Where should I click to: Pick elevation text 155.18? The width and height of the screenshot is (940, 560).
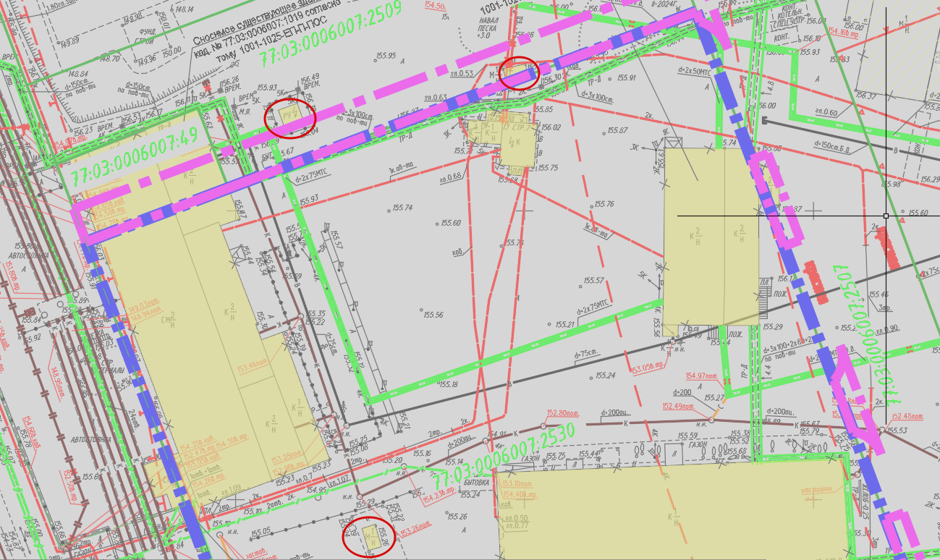[x=447, y=384]
